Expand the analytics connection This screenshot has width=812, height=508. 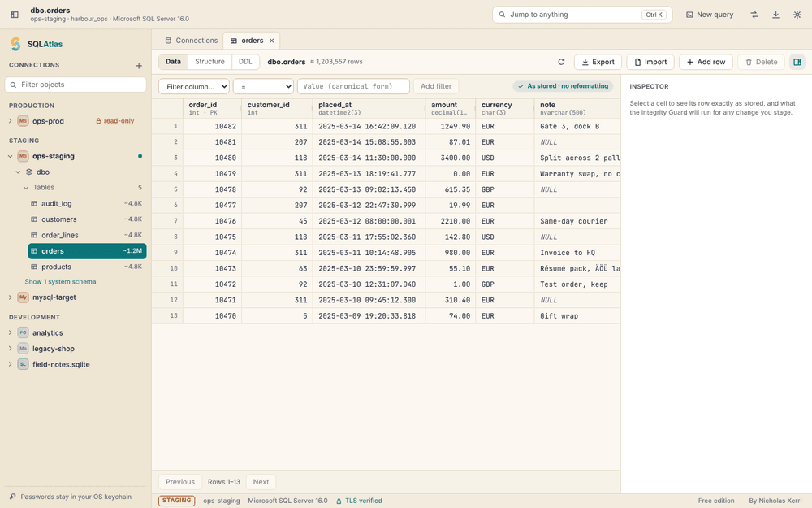[x=11, y=332]
